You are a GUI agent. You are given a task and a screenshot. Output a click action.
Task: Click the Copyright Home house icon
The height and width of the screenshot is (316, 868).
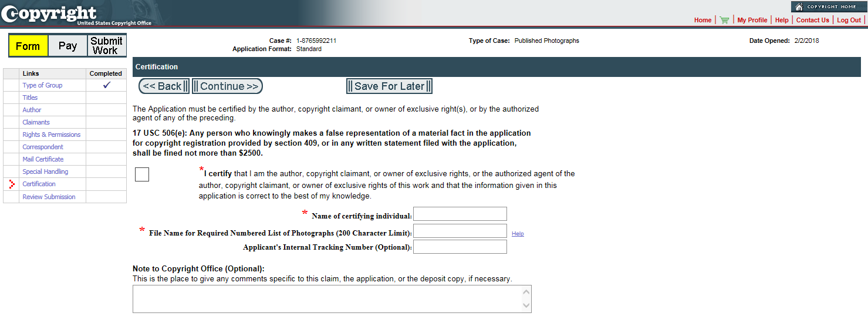[799, 7]
